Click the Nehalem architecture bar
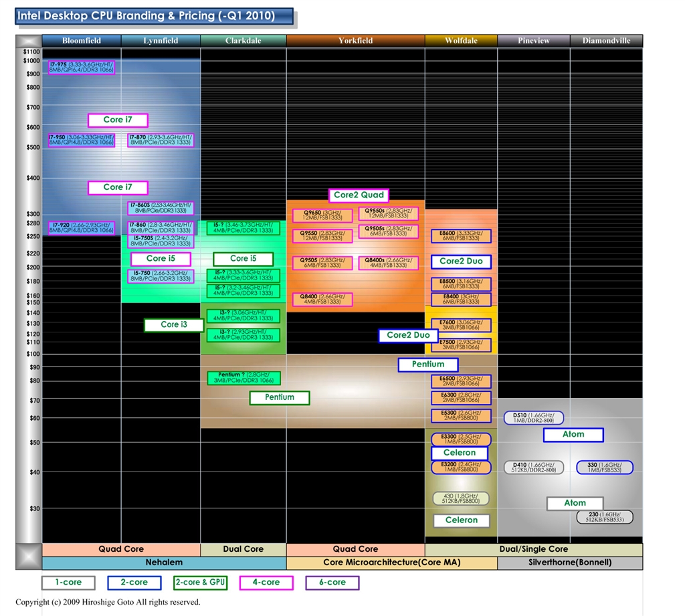The height and width of the screenshot is (616, 685). [165, 562]
